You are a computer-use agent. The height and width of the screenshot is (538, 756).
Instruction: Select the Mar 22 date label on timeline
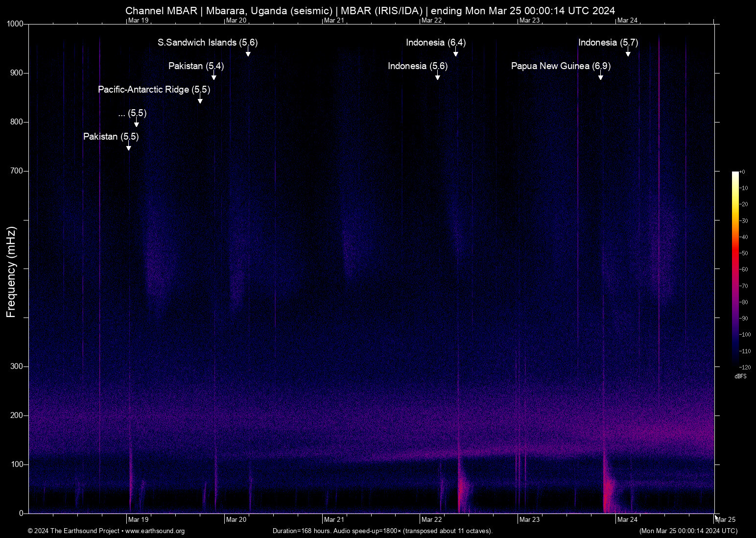(431, 519)
